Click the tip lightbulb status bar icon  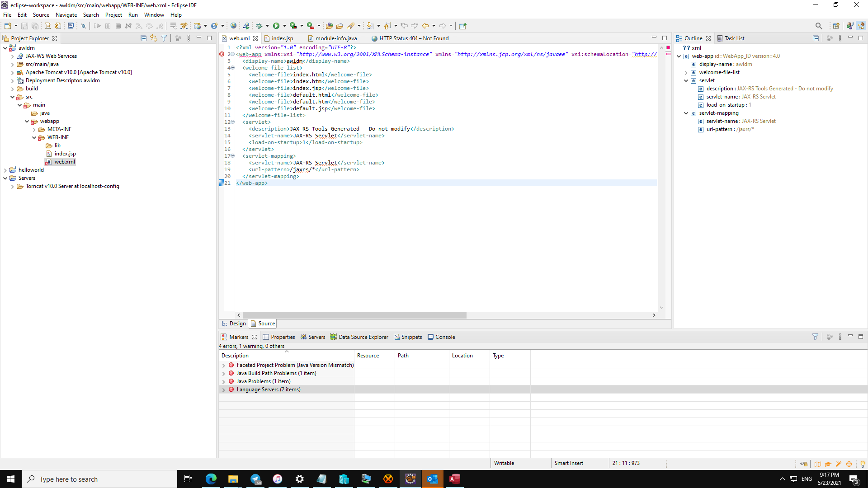pyautogui.click(x=863, y=464)
